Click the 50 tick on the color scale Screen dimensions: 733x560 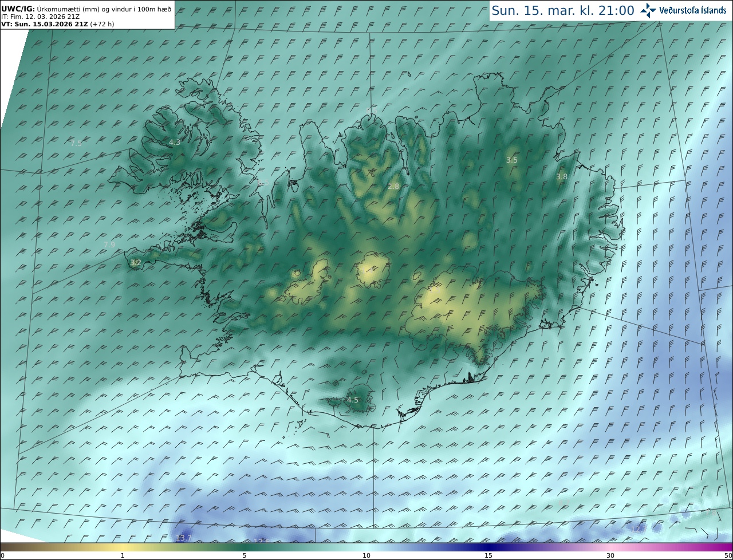click(728, 555)
